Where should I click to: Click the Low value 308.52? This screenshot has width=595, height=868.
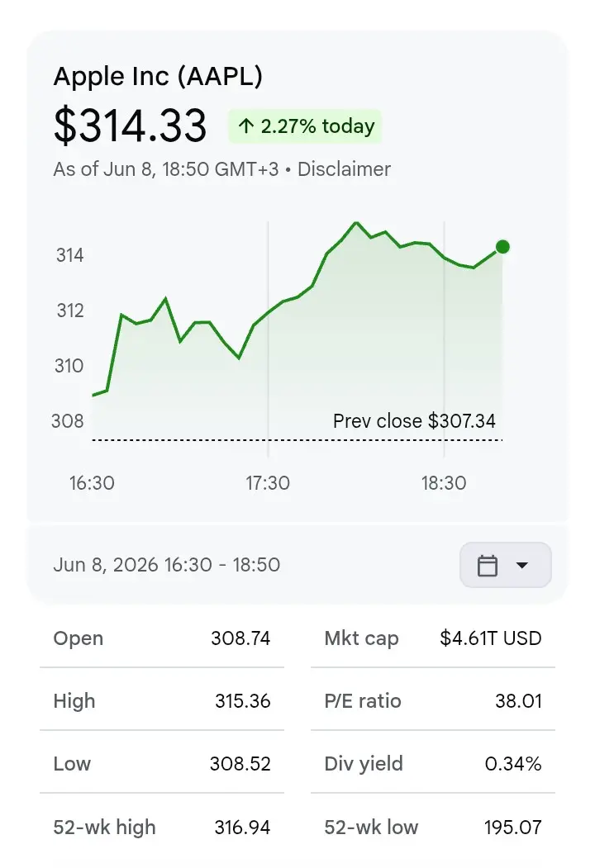click(x=240, y=764)
